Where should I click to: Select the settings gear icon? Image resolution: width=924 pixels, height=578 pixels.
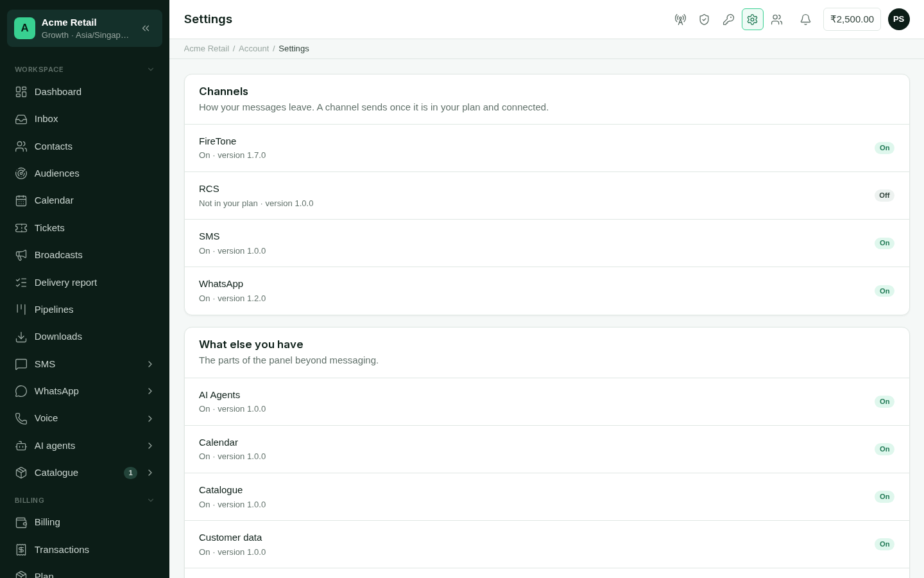pyautogui.click(x=753, y=19)
